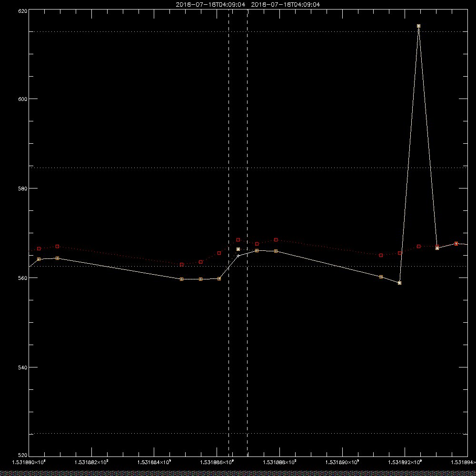
Task: Click the 1.531892×10⁹ x-axis label
Action: (x=406, y=462)
